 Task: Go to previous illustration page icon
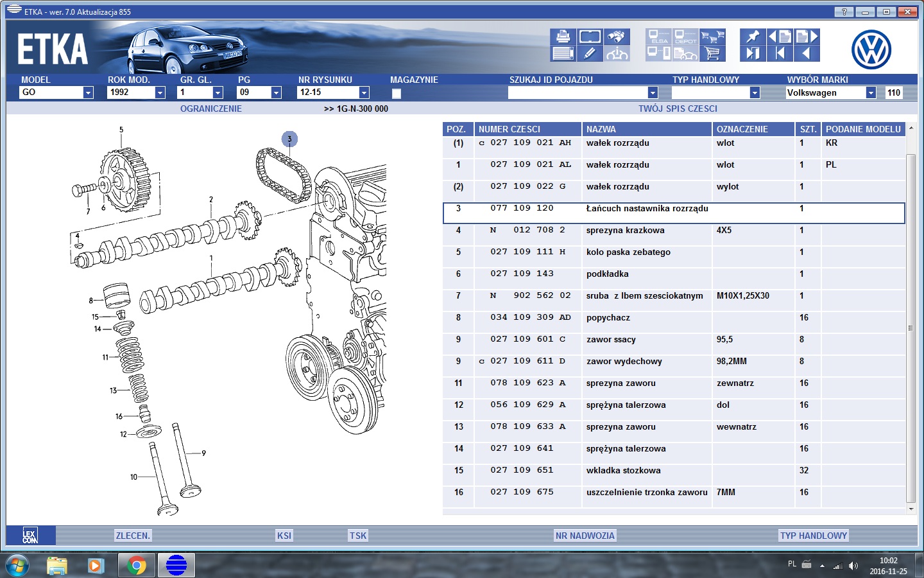[780, 37]
